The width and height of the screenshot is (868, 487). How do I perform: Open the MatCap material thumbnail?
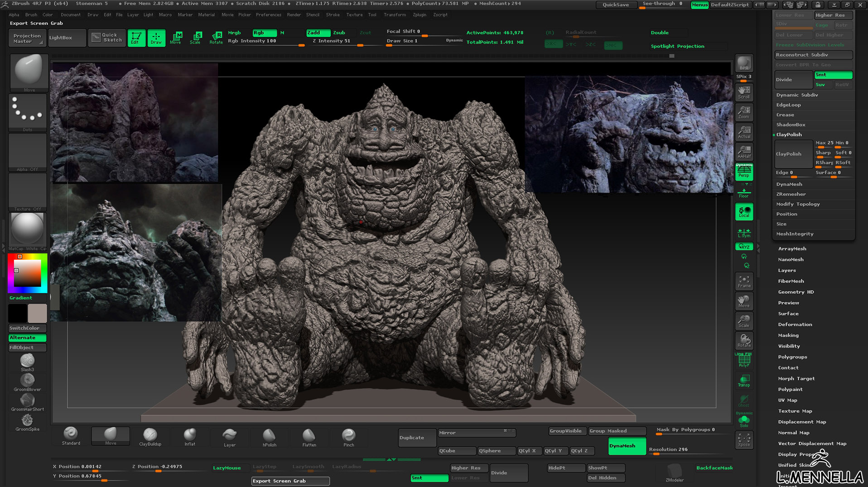coord(27,231)
